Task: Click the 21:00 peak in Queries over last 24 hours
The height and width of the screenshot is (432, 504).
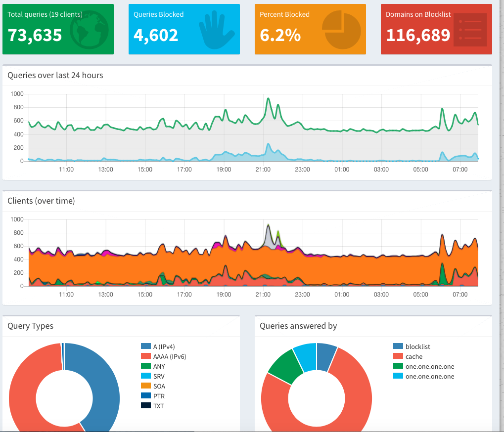Action: click(x=268, y=99)
